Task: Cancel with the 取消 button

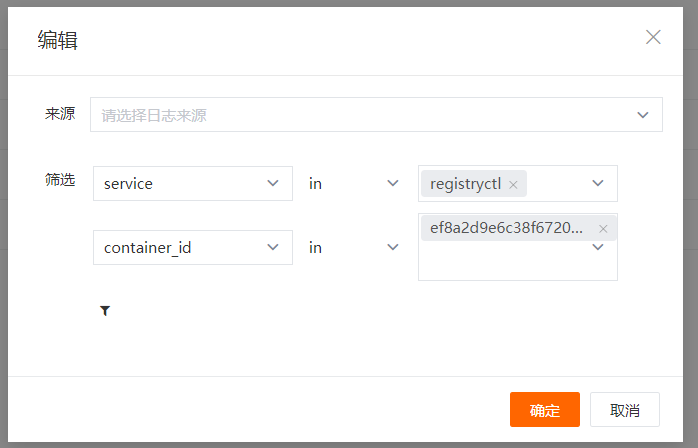Action: pyautogui.click(x=624, y=410)
